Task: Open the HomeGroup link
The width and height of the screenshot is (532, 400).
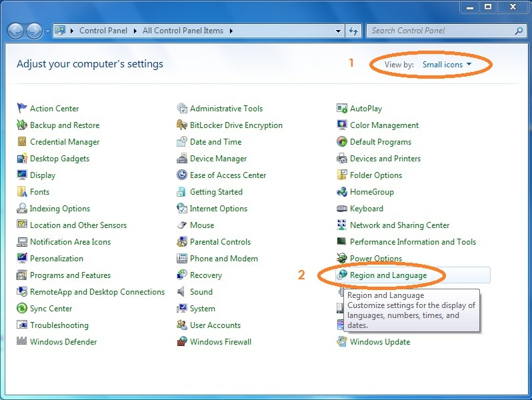Action: click(372, 192)
